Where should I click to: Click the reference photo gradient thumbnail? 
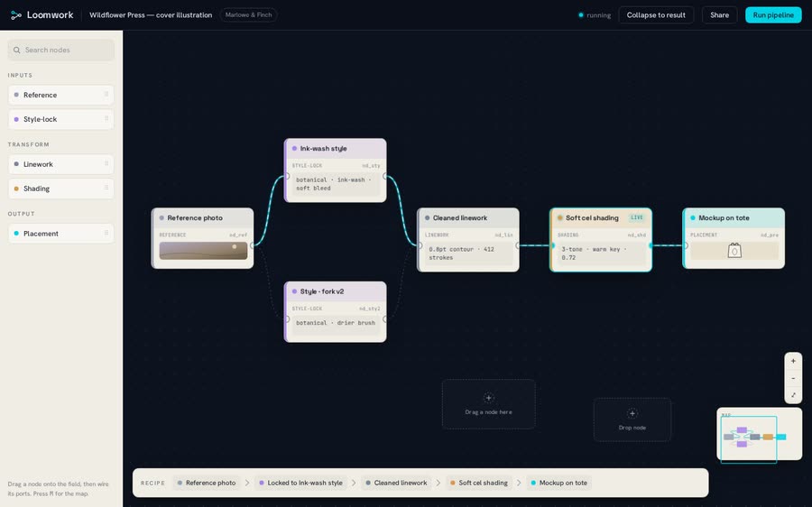(203, 251)
